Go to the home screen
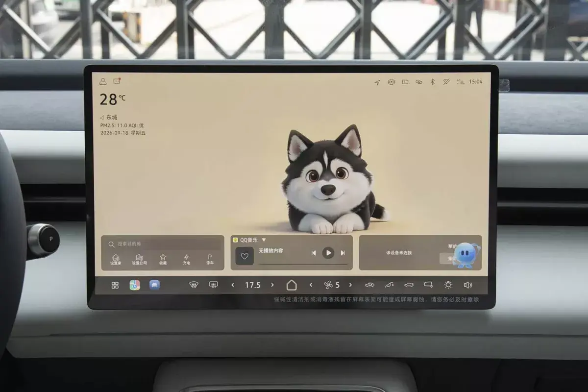 [292, 285]
